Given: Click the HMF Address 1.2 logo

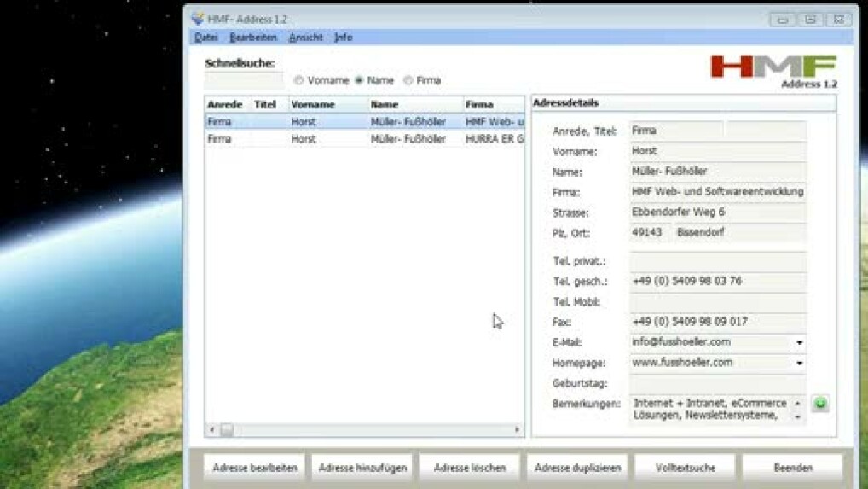Looking at the screenshot, I should 773,71.
